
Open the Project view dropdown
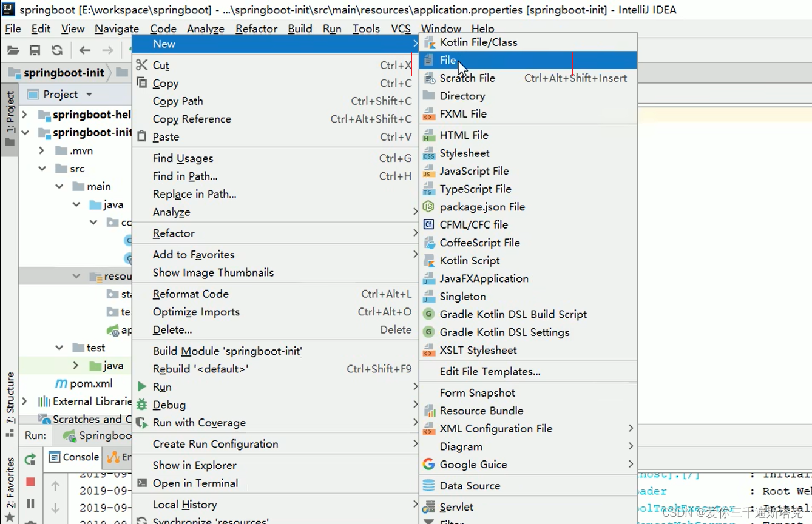[x=89, y=95]
